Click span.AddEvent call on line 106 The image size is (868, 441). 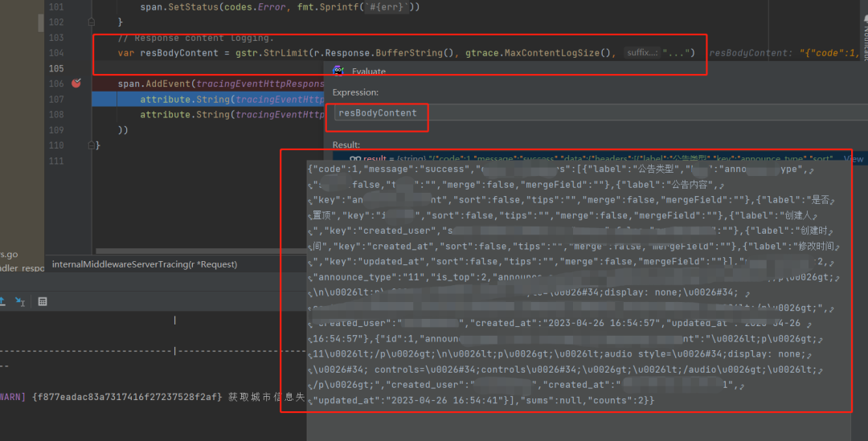[154, 84]
